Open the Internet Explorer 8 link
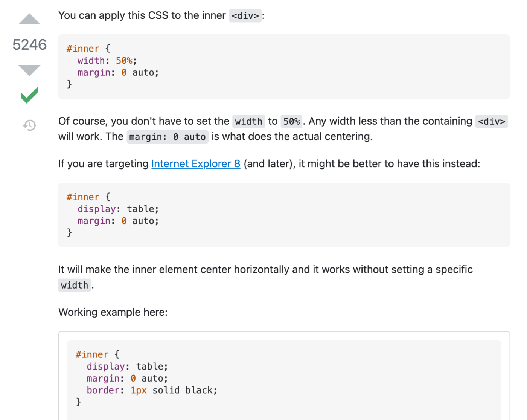The height and width of the screenshot is (420, 527). tap(196, 164)
